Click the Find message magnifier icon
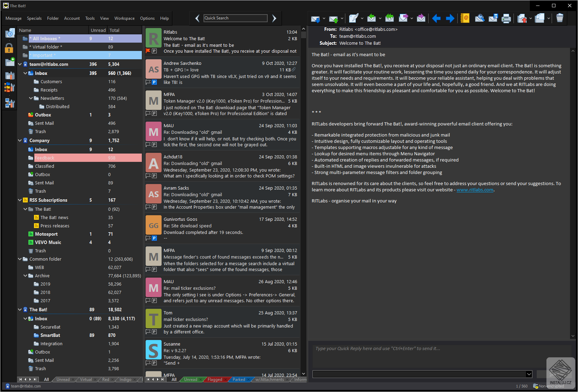Screen dimensions: 578x392 (x=480, y=18)
